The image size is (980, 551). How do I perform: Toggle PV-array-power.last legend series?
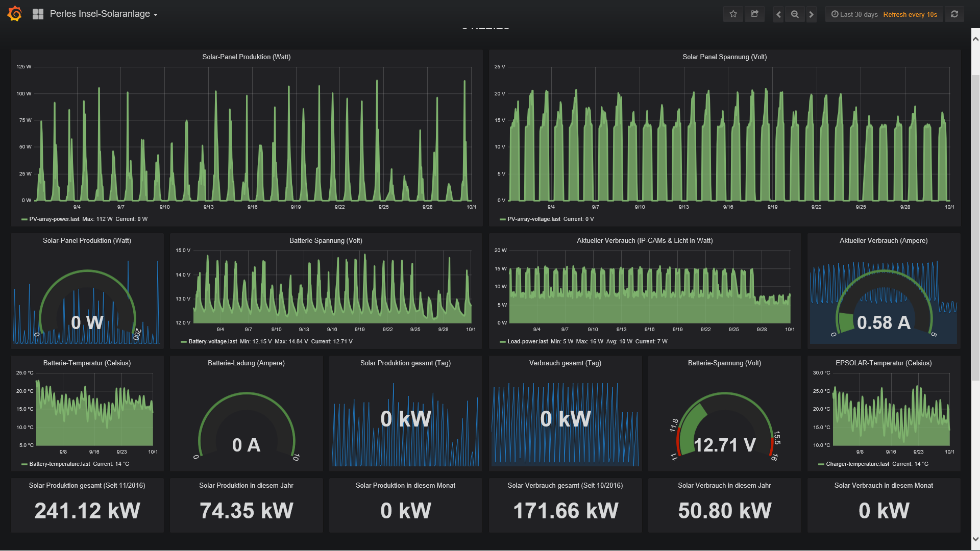tap(54, 219)
